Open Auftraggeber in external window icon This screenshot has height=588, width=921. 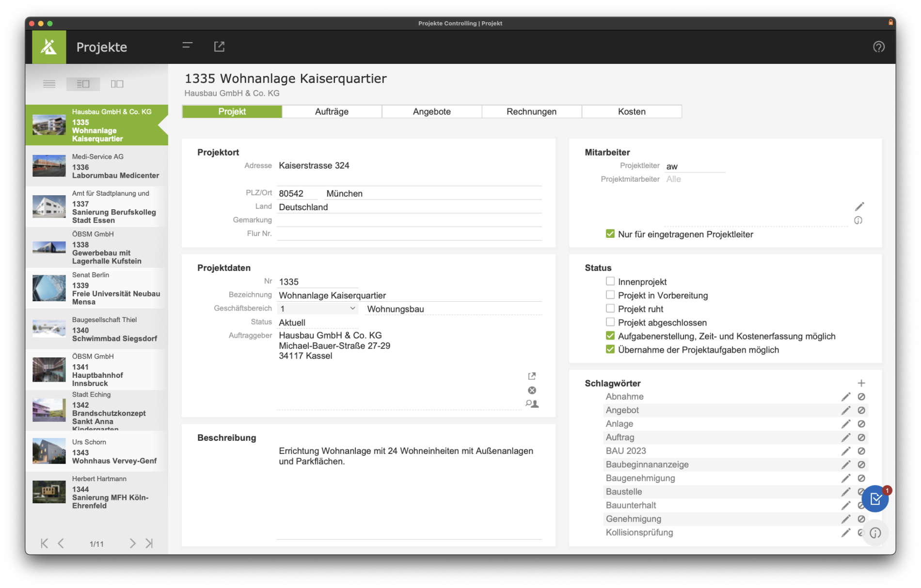(532, 376)
